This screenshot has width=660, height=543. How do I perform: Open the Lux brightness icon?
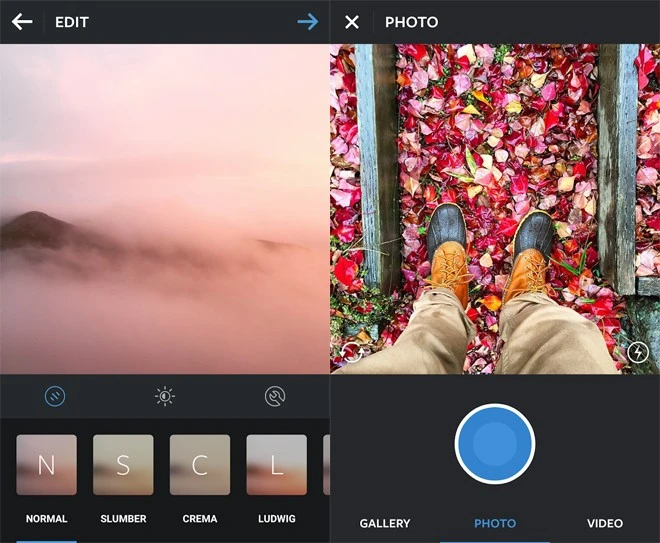tap(165, 396)
